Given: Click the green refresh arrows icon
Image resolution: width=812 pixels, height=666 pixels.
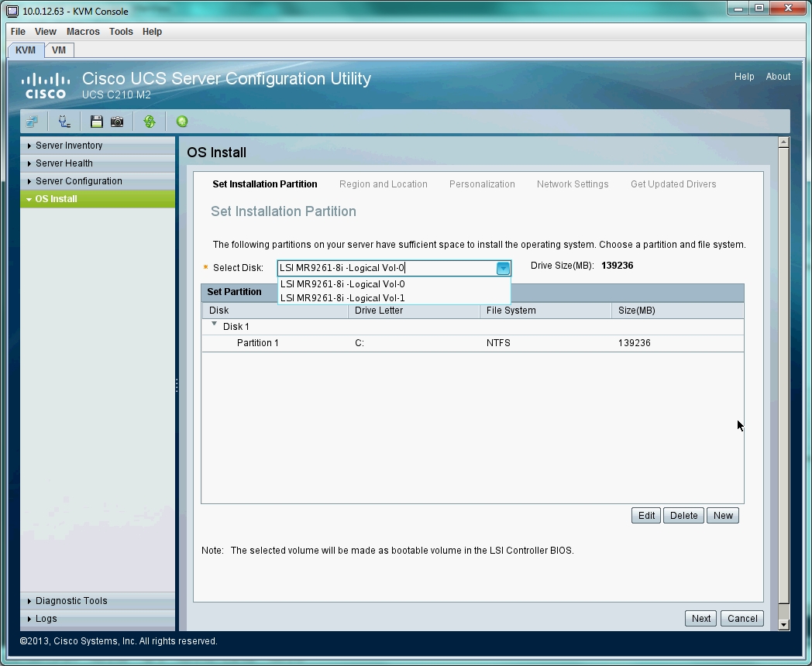Looking at the screenshot, I should [x=150, y=122].
